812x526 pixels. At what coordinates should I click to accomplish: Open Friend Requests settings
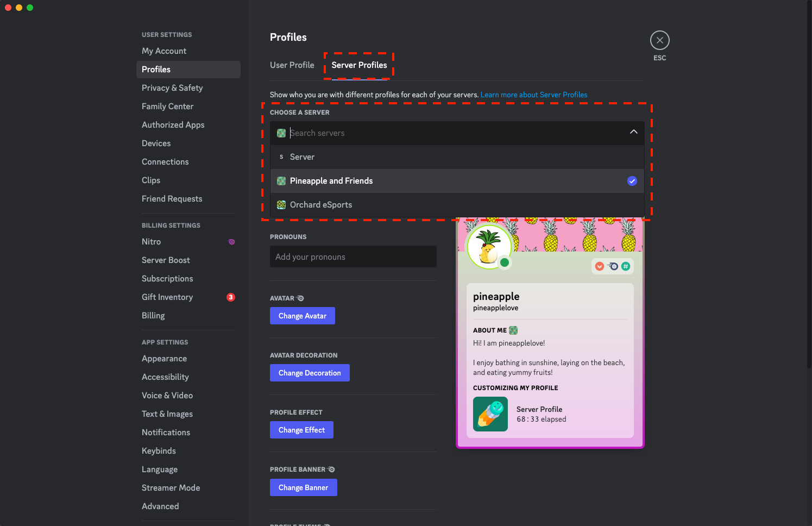pyautogui.click(x=188, y=199)
